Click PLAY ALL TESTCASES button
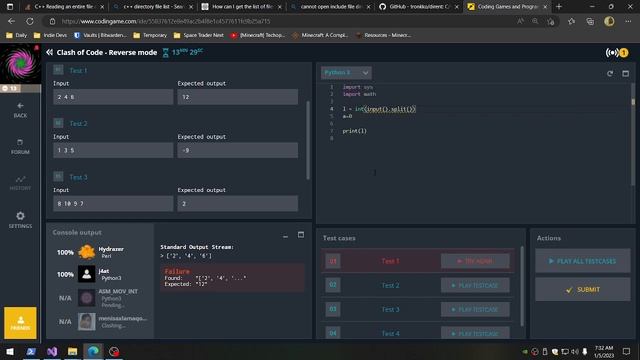This screenshot has height=360, width=640. tap(582, 261)
